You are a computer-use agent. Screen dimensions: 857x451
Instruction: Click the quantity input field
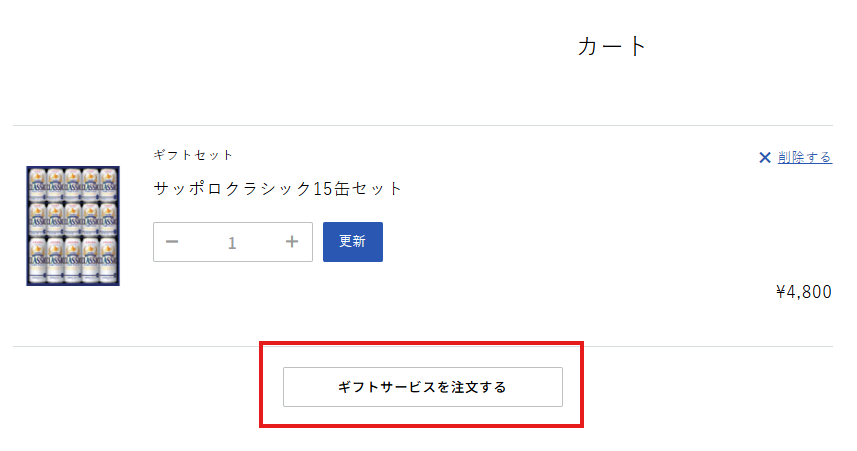(x=232, y=242)
